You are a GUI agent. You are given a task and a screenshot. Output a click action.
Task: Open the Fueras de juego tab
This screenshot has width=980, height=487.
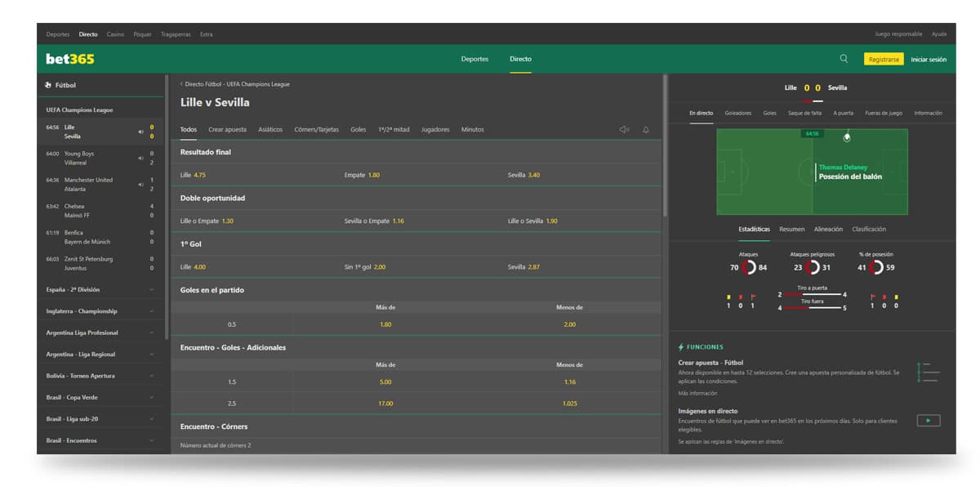click(x=884, y=113)
